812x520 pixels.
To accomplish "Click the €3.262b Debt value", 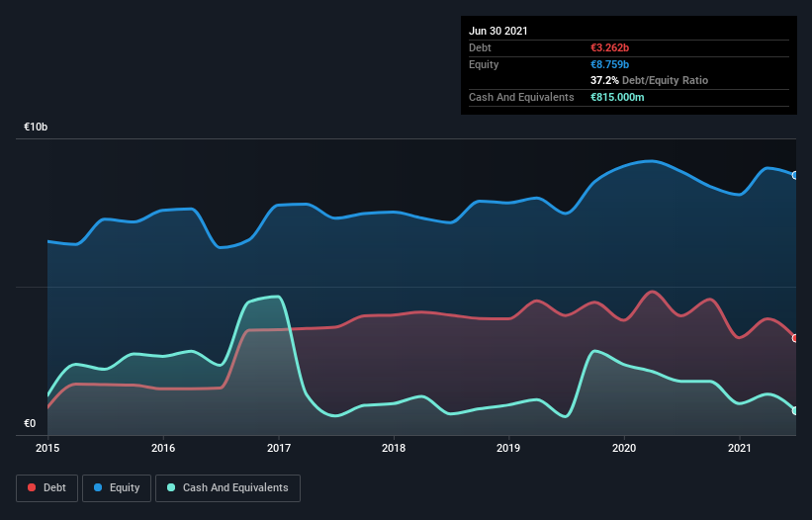I will [609, 47].
